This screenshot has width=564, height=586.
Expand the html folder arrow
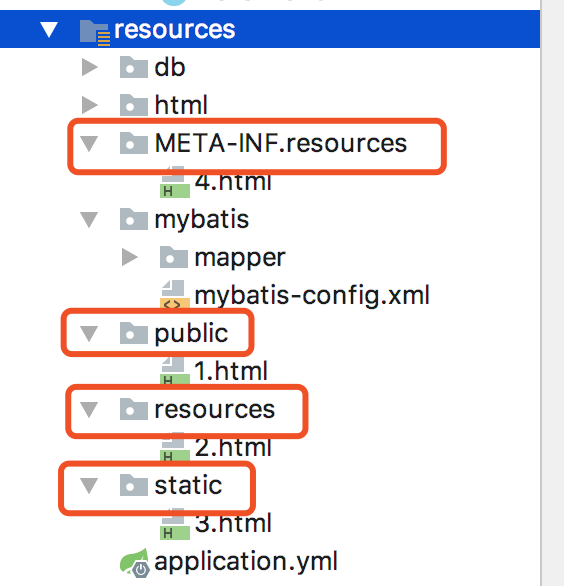90,105
